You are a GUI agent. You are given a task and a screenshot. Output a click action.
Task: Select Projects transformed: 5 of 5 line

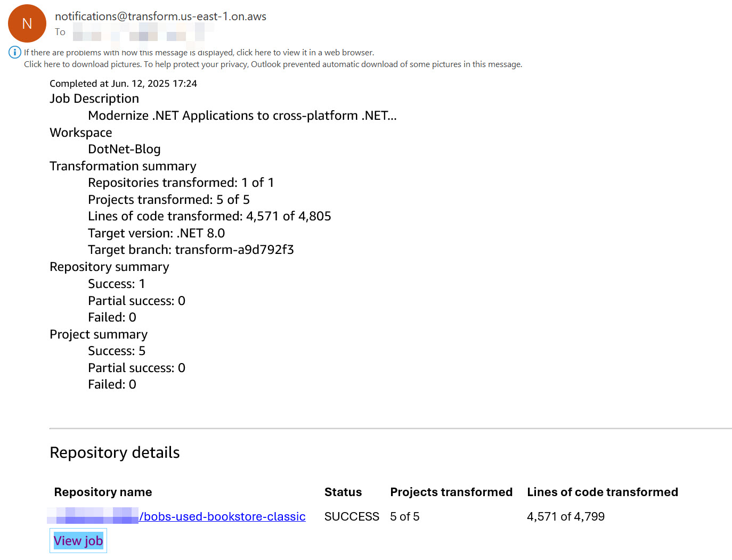point(169,200)
